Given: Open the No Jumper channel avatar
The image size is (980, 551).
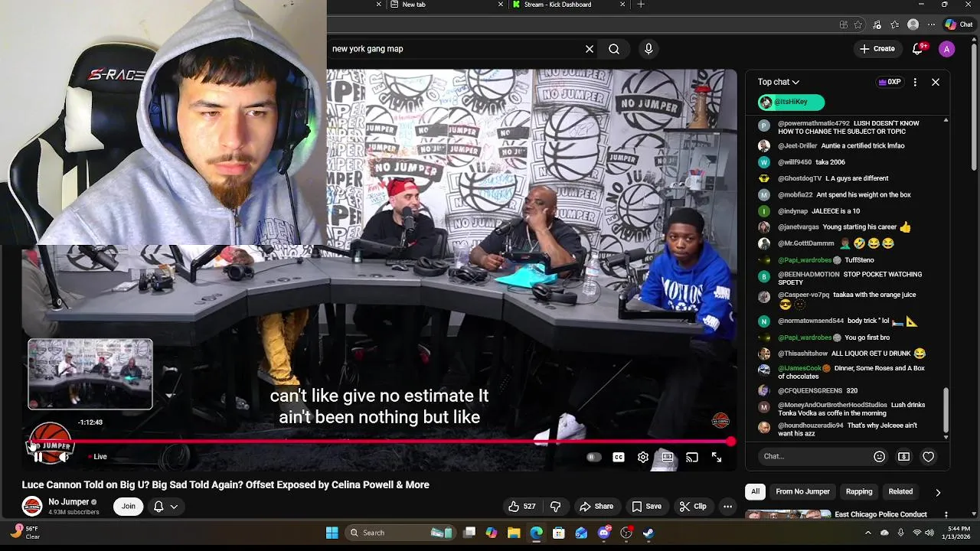Looking at the screenshot, I should (x=32, y=506).
